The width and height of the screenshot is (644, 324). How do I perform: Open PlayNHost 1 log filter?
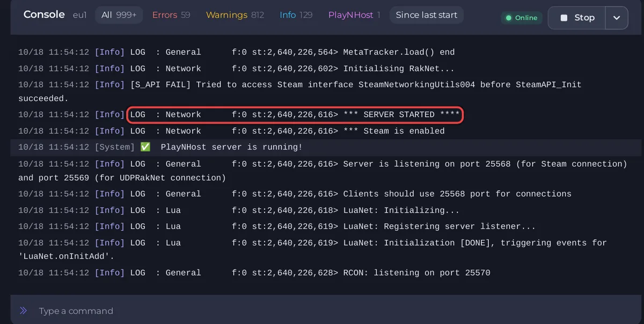(354, 15)
